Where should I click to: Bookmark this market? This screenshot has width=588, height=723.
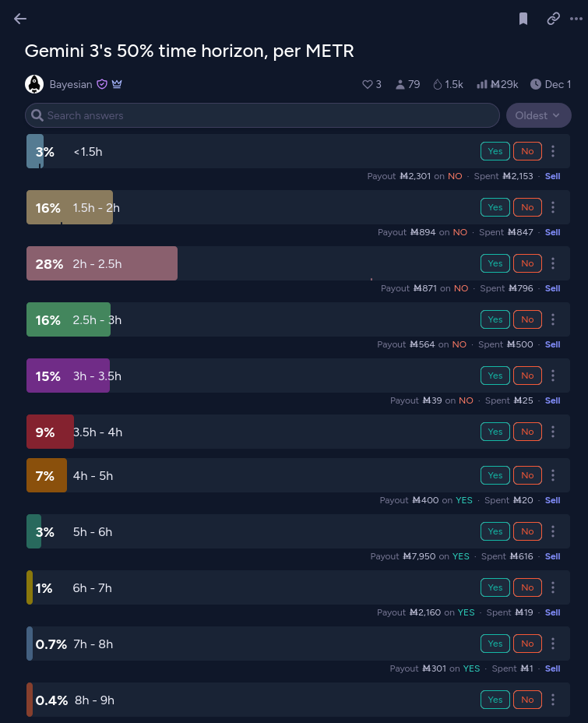pos(523,19)
